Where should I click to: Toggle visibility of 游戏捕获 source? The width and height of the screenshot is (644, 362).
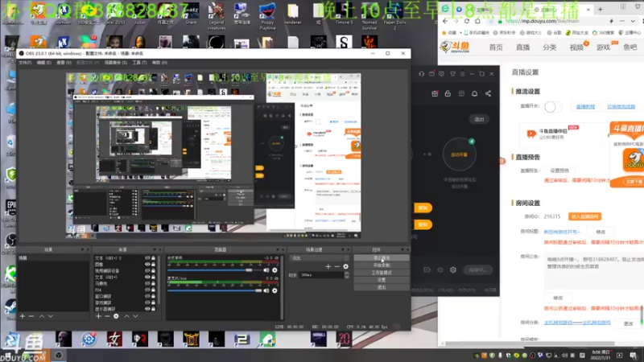147,302
